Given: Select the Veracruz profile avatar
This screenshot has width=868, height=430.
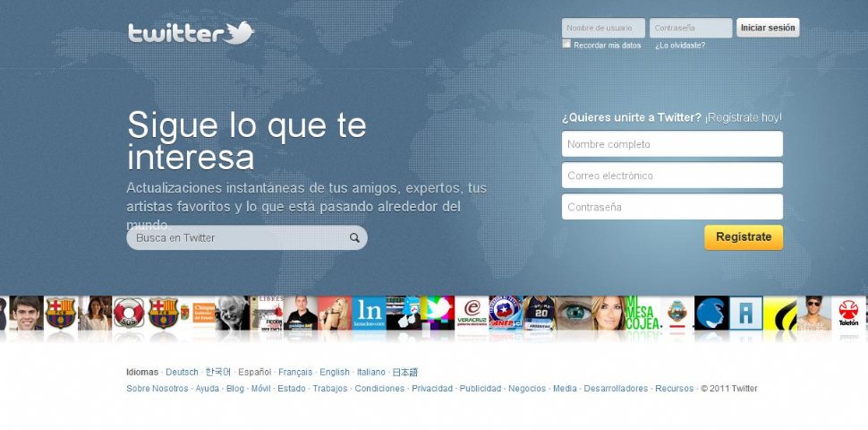Looking at the screenshot, I should pyautogui.click(x=472, y=314).
